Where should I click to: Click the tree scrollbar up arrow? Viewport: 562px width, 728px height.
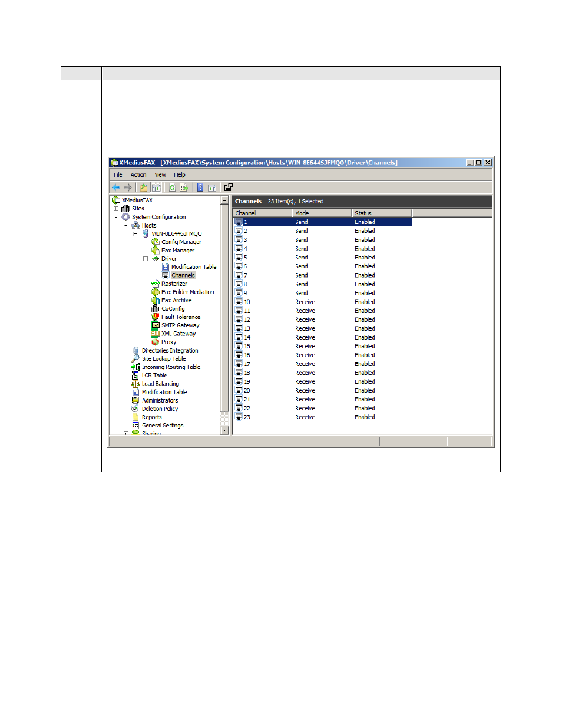(x=224, y=200)
